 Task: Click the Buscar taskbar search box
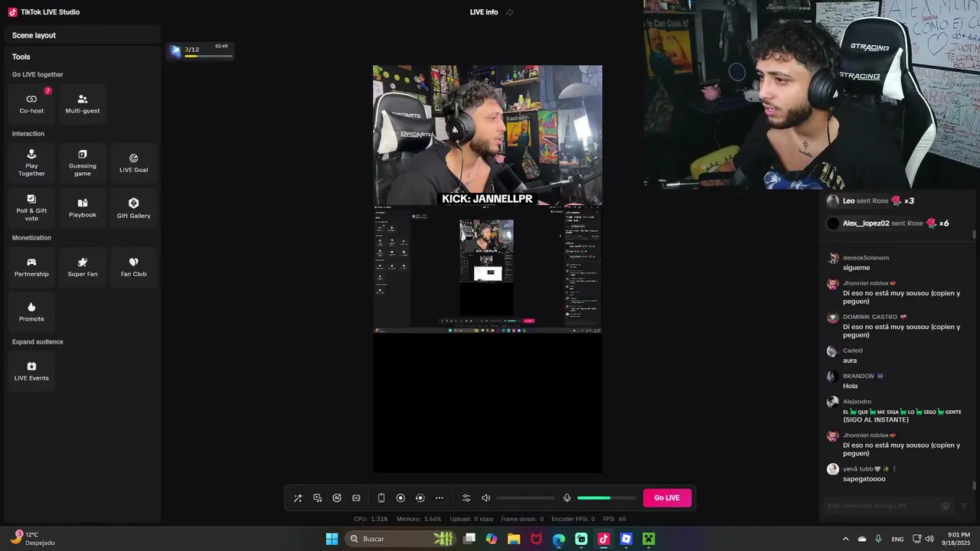tap(400, 539)
